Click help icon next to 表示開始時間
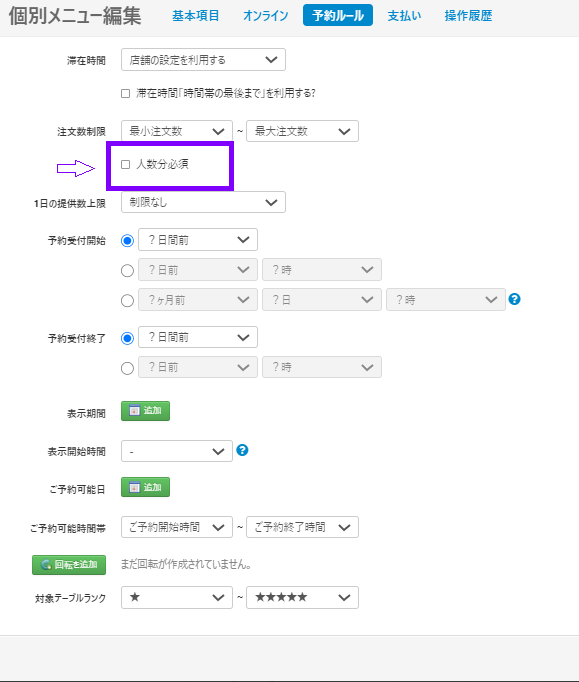579x682 pixels. tap(242, 450)
